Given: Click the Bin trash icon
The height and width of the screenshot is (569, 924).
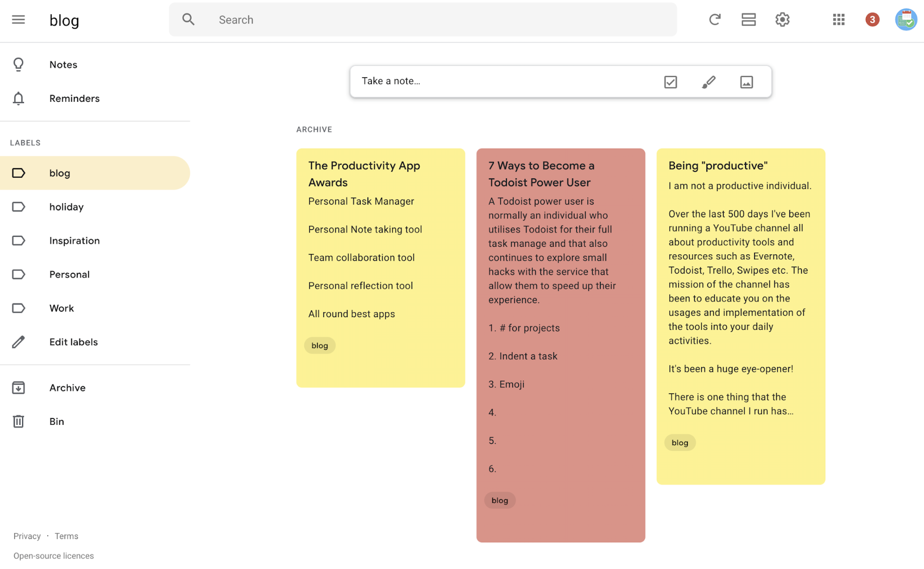Looking at the screenshot, I should 19,421.
